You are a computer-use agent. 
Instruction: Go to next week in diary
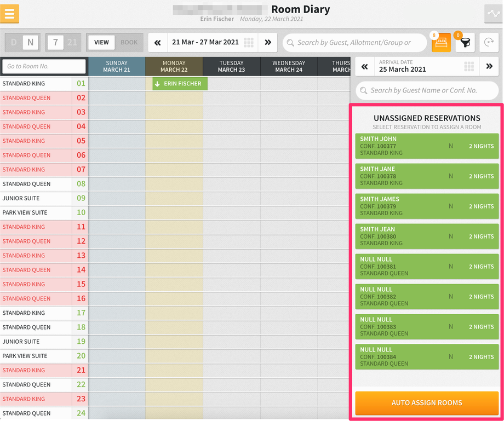[268, 42]
